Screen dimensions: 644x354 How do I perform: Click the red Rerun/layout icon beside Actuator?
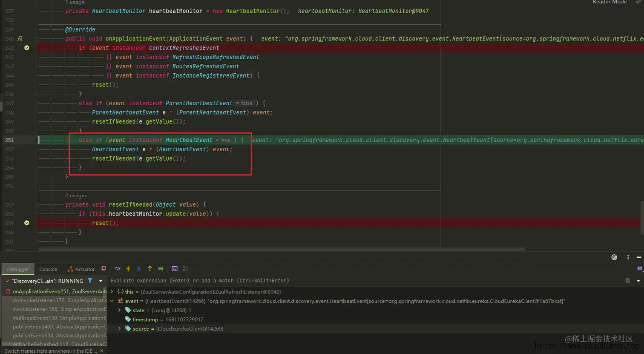[x=103, y=269]
